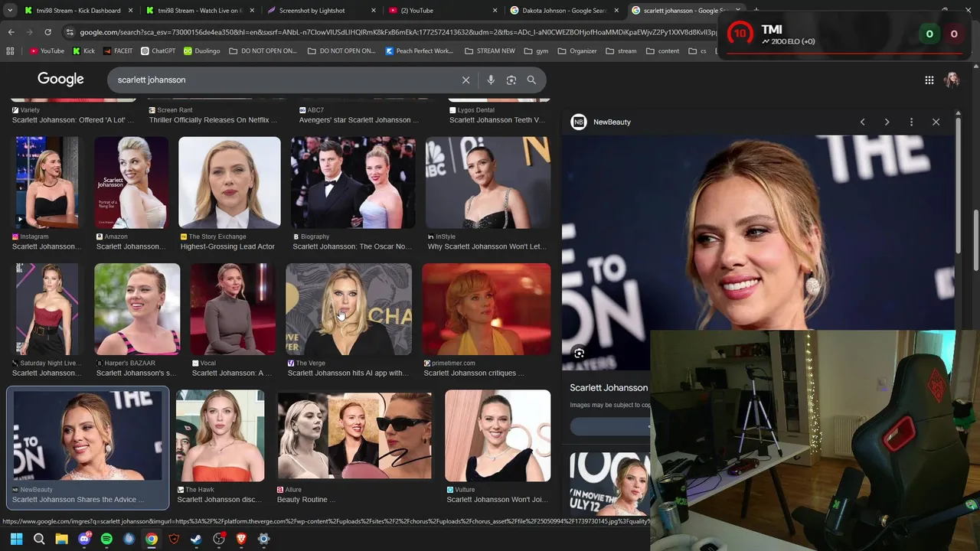Click the page's main vertical scrollbar
Screen dimensions: 980x551
click(975, 239)
